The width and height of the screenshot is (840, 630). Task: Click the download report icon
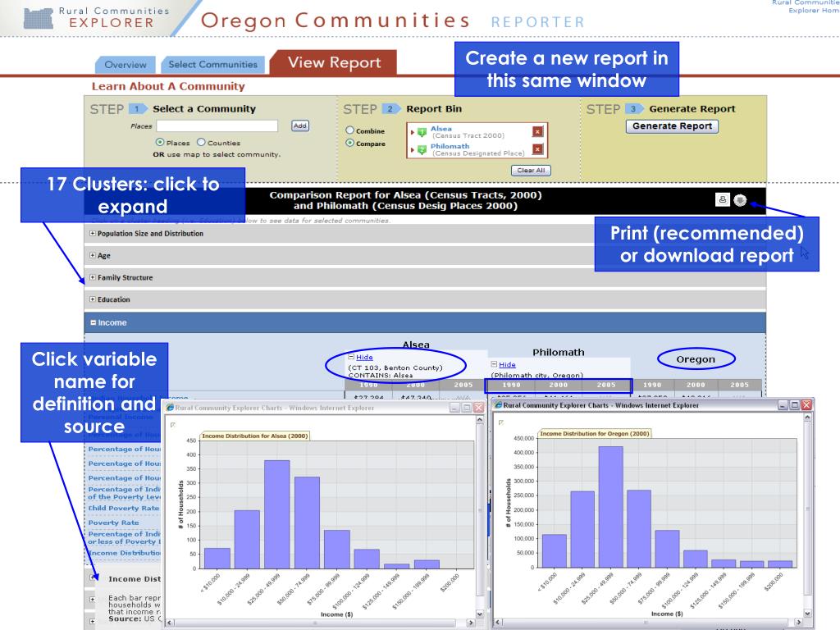click(740, 200)
